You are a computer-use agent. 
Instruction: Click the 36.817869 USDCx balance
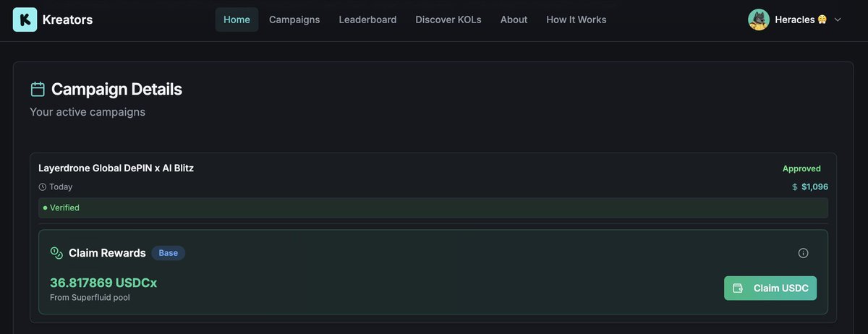pos(103,283)
